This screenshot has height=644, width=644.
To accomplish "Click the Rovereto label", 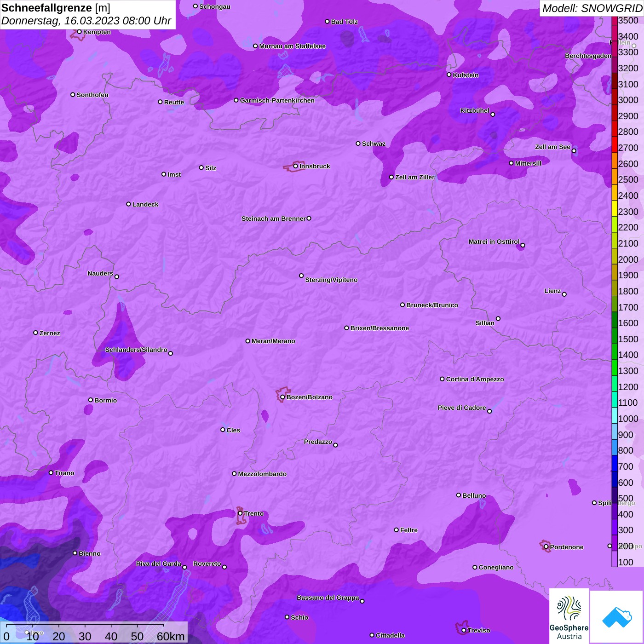I will click(207, 563).
